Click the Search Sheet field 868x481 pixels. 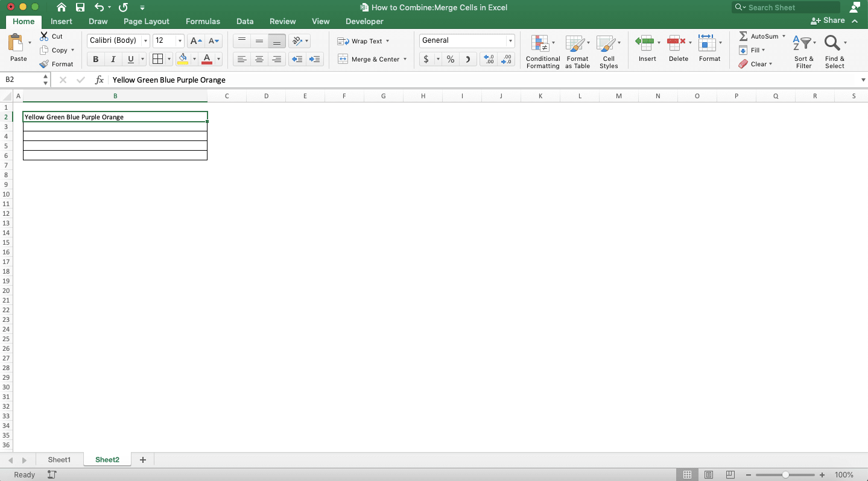tap(786, 7)
